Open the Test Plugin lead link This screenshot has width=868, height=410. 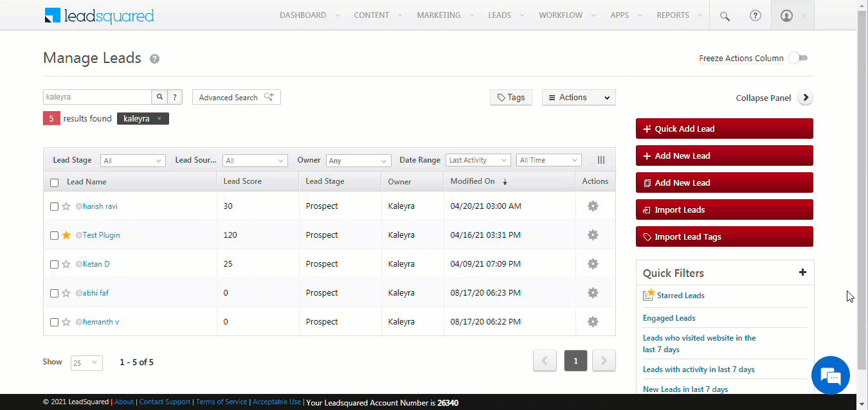101,235
